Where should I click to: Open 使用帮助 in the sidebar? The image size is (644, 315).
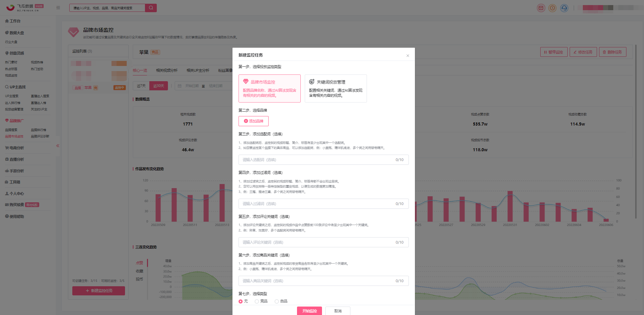click(x=15, y=217)
